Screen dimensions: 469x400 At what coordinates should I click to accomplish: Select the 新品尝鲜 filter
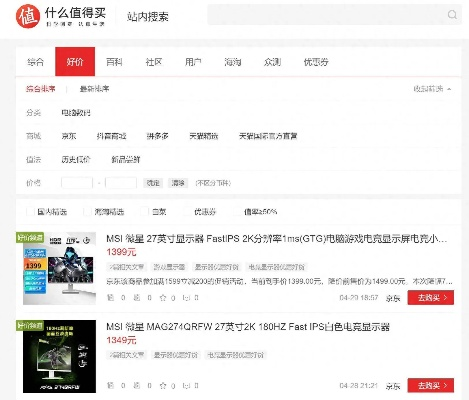(125, 159)
